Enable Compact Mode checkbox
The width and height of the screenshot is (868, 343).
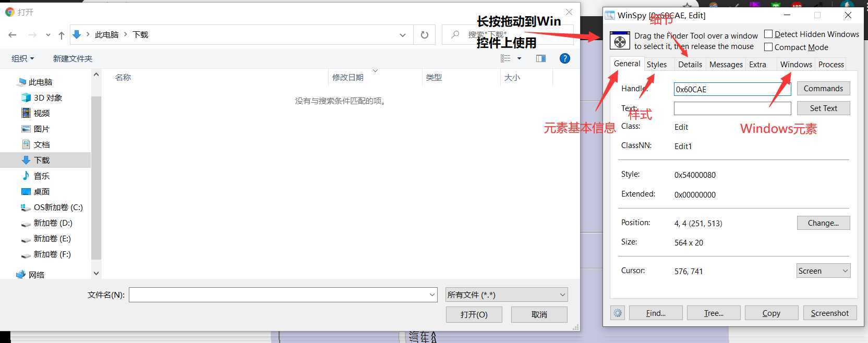pyautogui.click(x=768, y=47)
